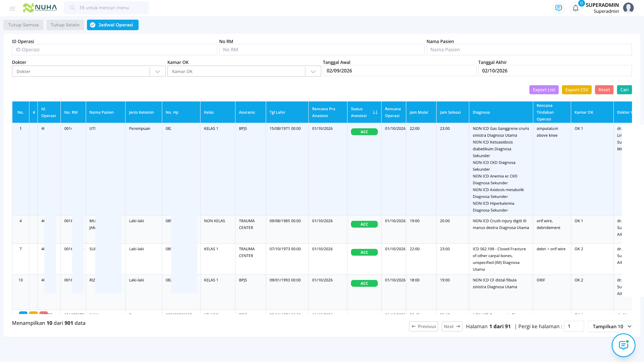644x362 pixels.
Task: Focus the No RM input field
Action: tap(322, 49)
